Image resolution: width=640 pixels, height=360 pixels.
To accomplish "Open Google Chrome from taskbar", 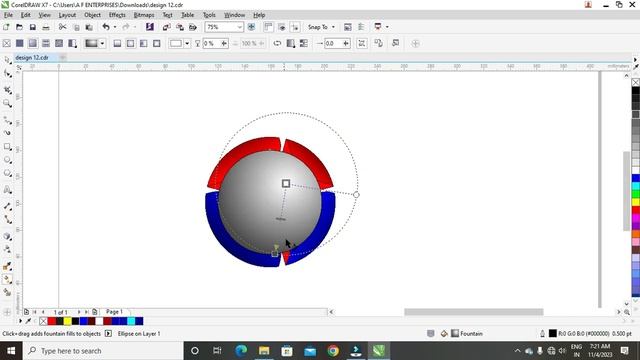I will [x=333, y=351].
